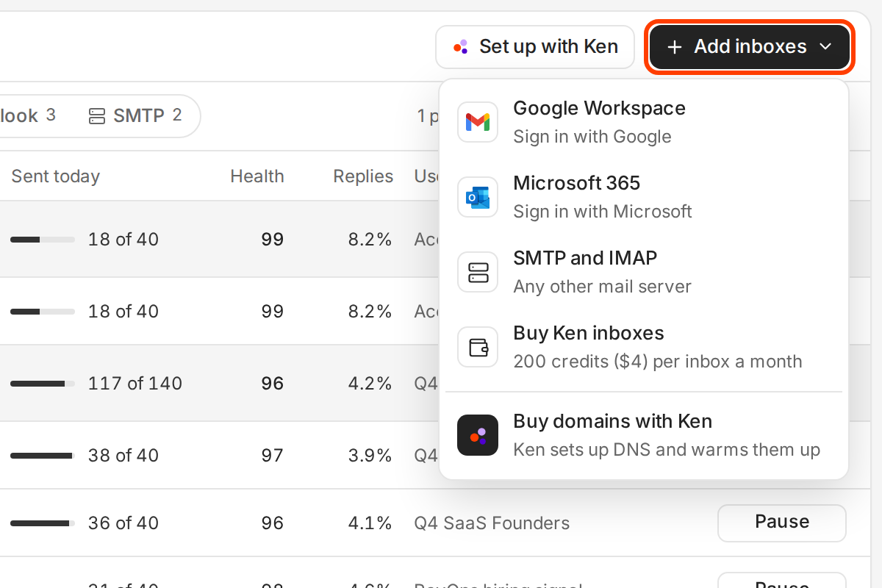Image resolution: width=882 pixels, height=588 pixels.
Task: Click '200 credits ($4) per inbox a month' text
Action: tap(658, 362)
